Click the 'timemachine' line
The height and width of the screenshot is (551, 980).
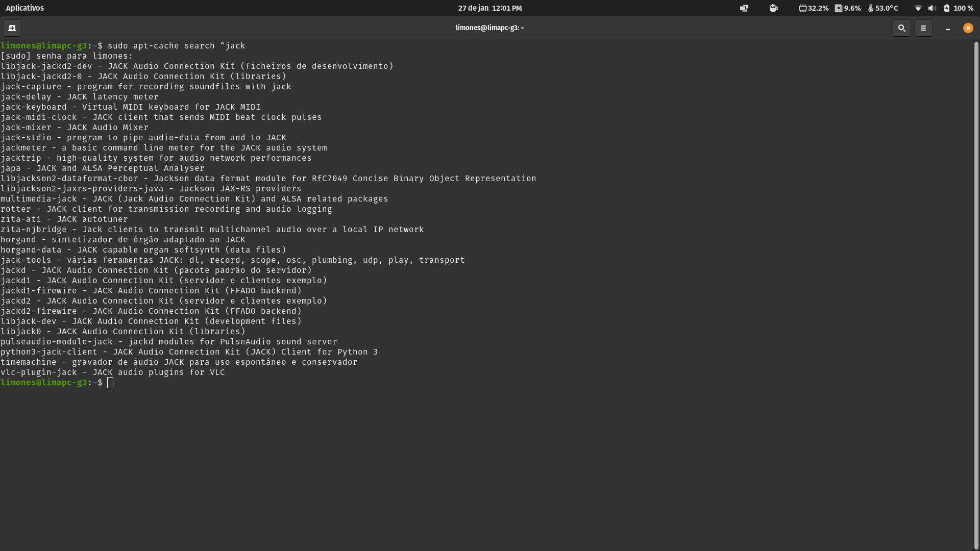click(179, 362)
